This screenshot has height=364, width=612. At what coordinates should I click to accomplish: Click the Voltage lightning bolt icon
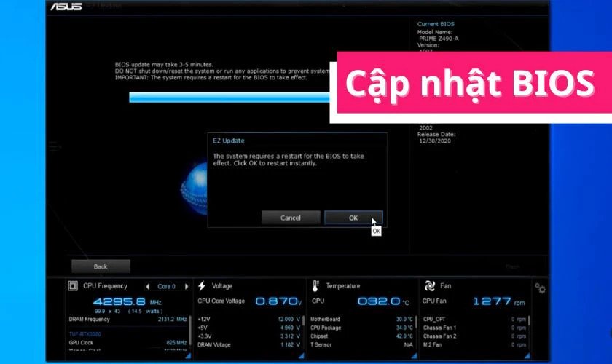[x=202, y=286]
